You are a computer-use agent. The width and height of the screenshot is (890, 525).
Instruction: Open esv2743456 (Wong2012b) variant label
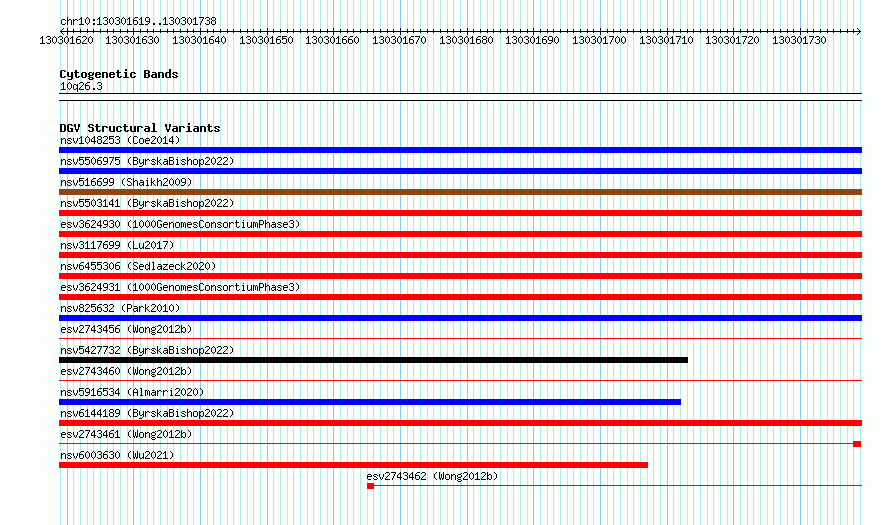126,329
